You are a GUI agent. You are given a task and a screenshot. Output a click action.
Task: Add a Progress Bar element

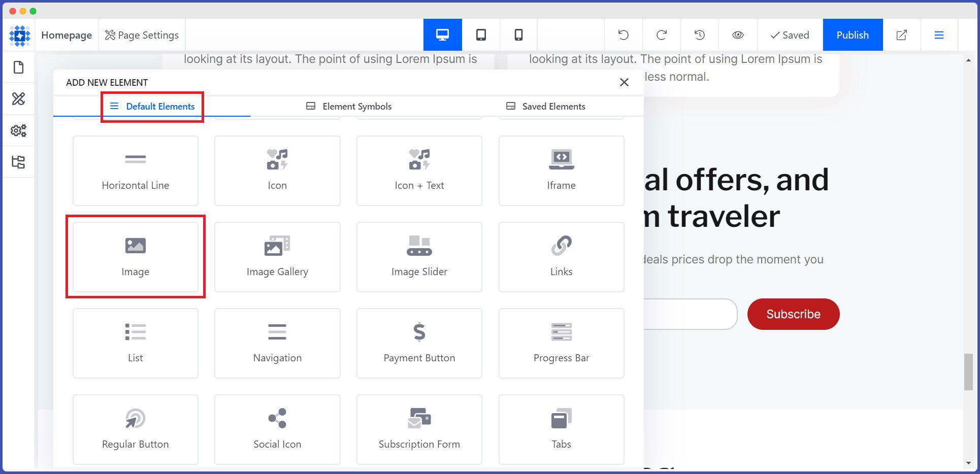(562, 343)
